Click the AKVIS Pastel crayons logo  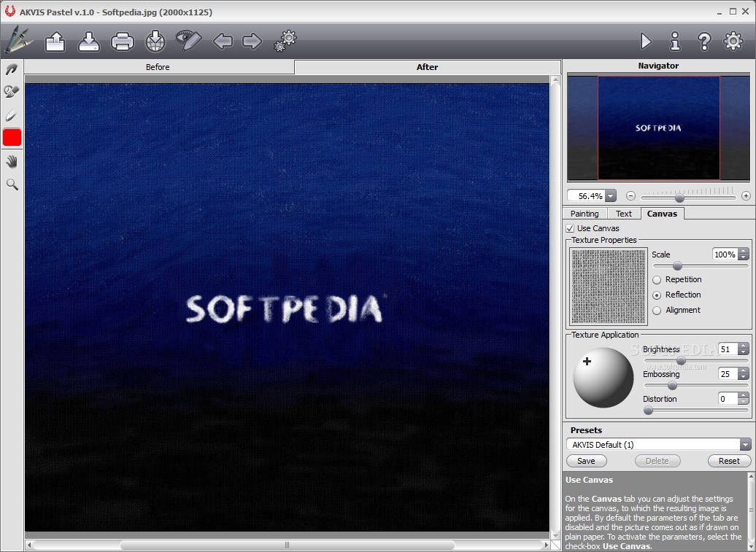18,39
